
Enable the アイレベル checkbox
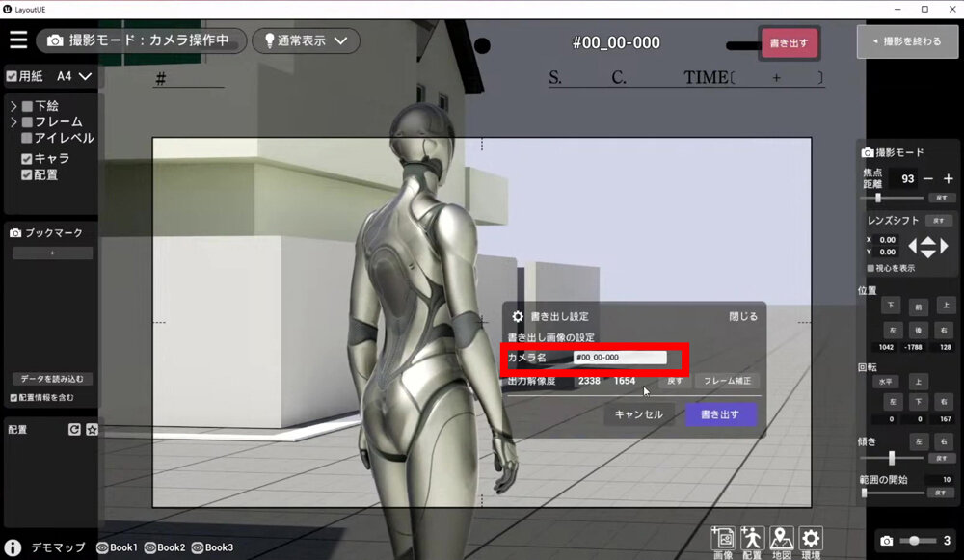click(x=27, y=138)
